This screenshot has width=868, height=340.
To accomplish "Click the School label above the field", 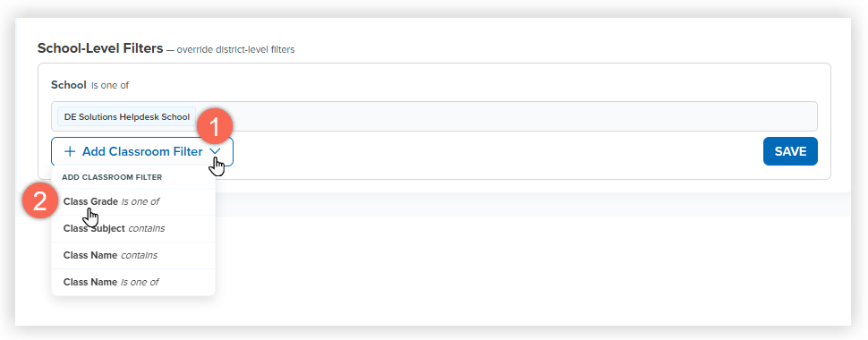I will (69, 85).
